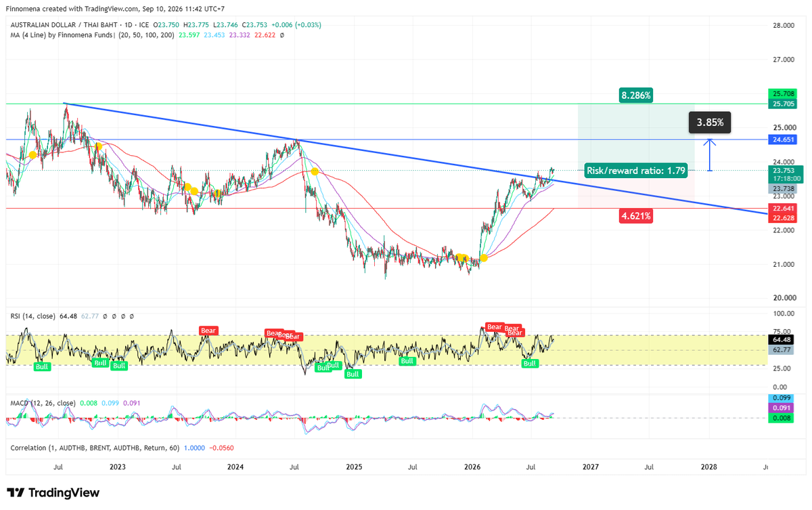This screenshot has height=510, width=812.
Task: Click the 28.000 price axis label
Action: pyautogui.click(x=784, y=26)
